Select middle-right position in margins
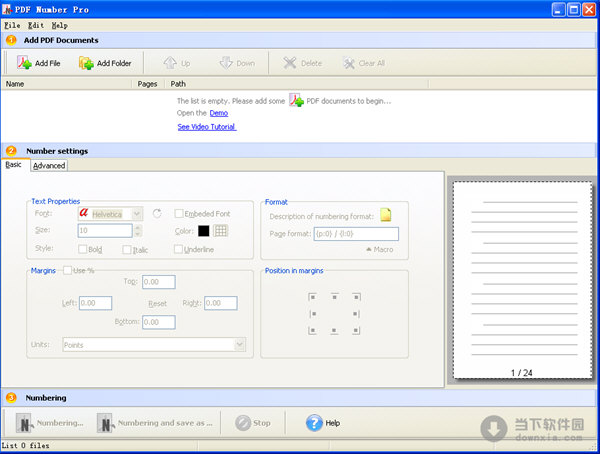 click(356, 314)
